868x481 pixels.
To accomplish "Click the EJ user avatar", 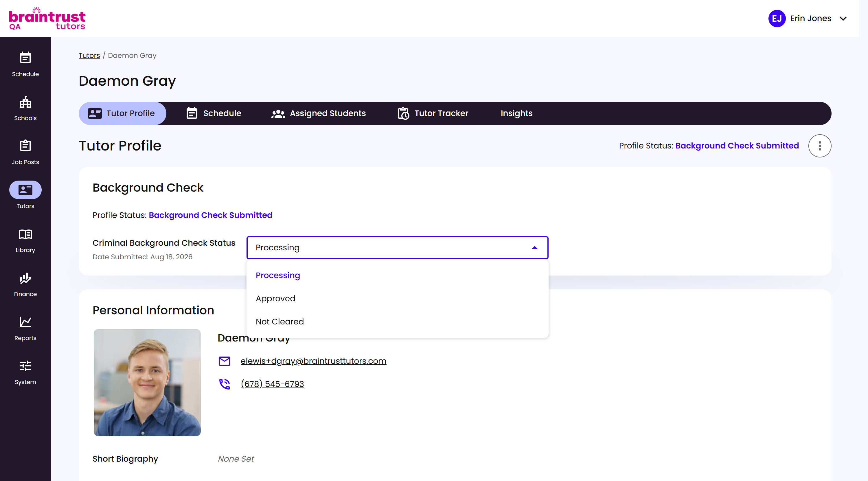I will pos(777,19).
